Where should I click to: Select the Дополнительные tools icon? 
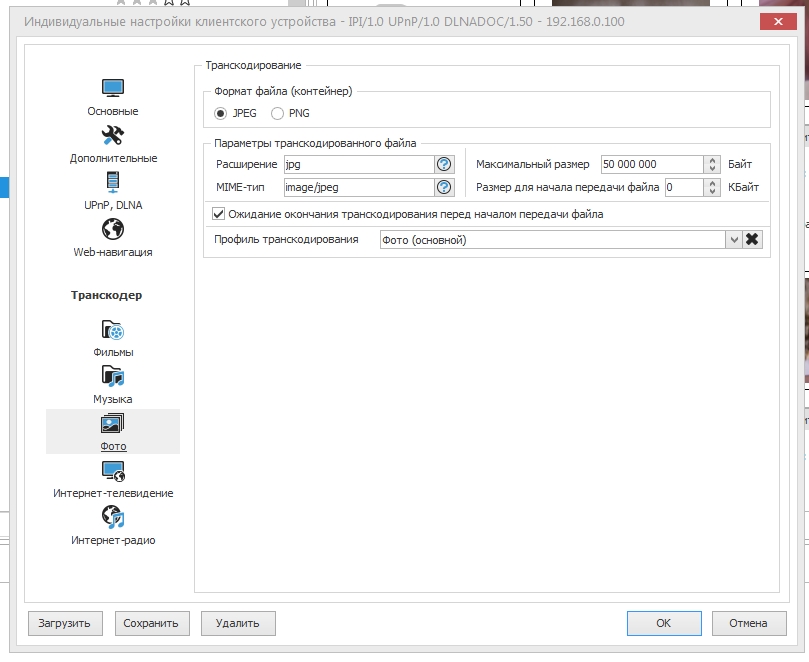pyautogui.click(x=113, y=136)
